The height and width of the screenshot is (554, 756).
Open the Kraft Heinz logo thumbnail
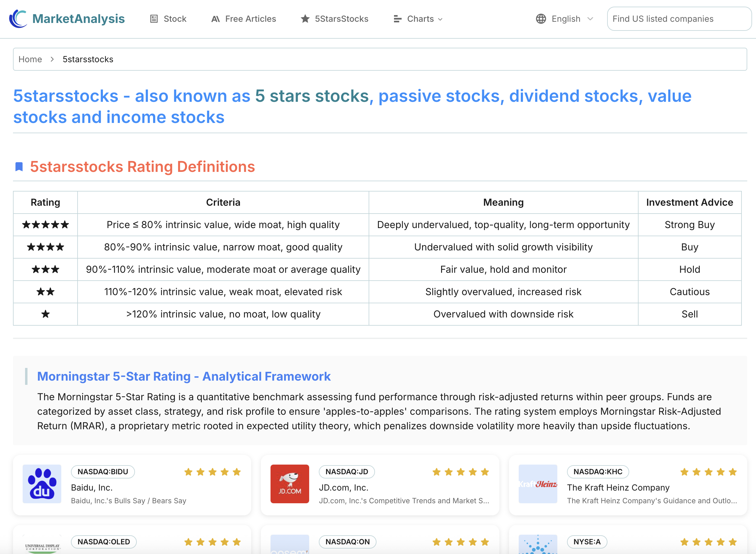[538, 484]
